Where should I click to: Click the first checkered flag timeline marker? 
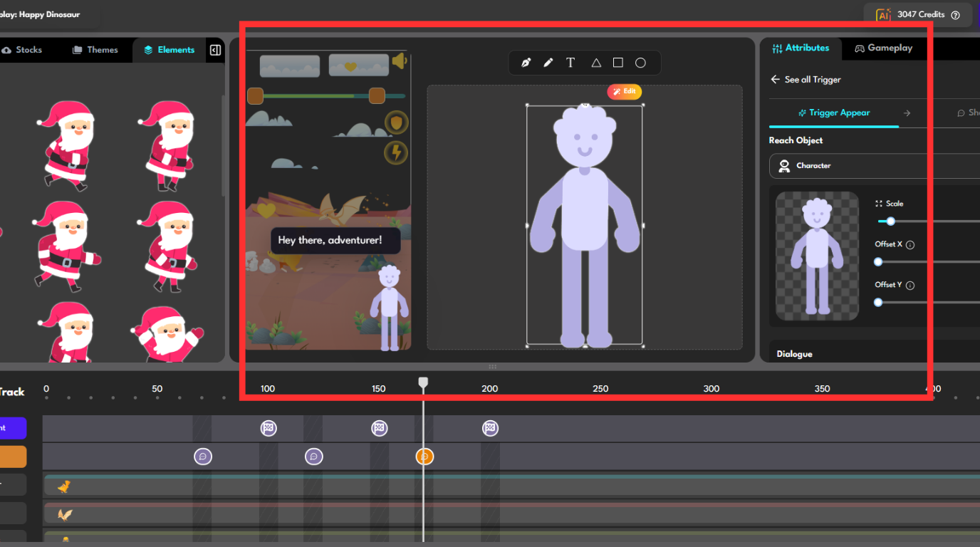(x=268, y=428)
